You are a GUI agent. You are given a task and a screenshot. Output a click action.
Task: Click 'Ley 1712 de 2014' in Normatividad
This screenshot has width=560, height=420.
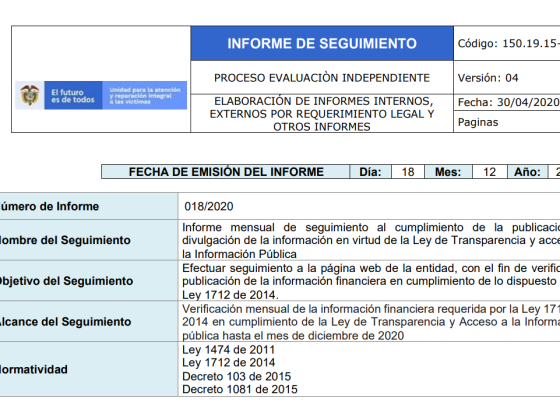(x=229, y=362)
